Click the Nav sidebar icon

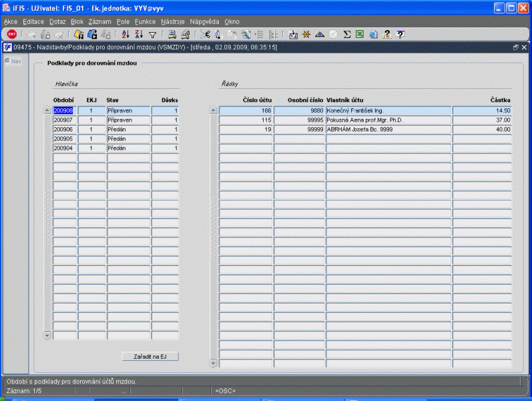click(x=13, y=61)
